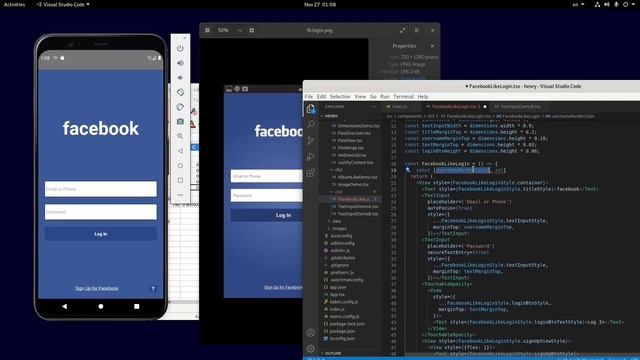Click the emulator power button

(180, 48)
